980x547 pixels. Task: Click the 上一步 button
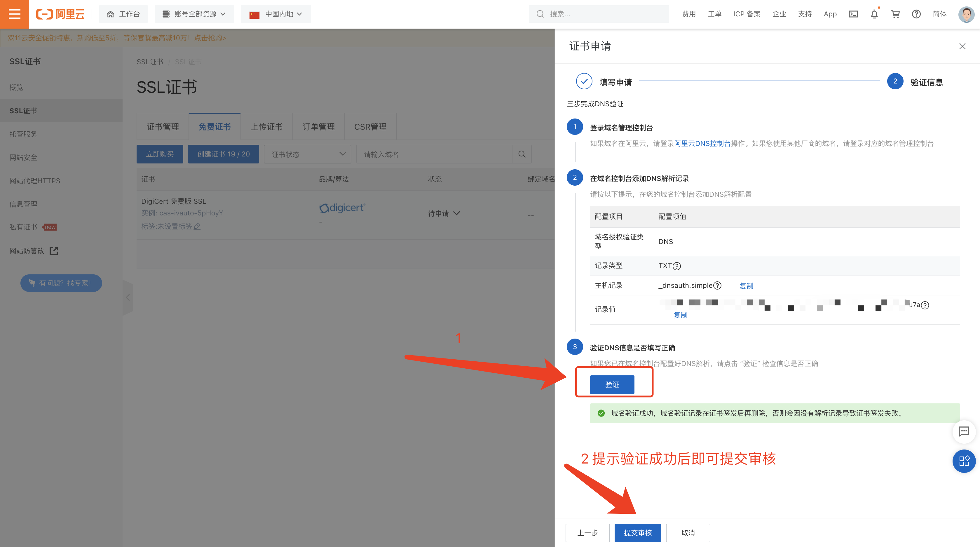587,533
